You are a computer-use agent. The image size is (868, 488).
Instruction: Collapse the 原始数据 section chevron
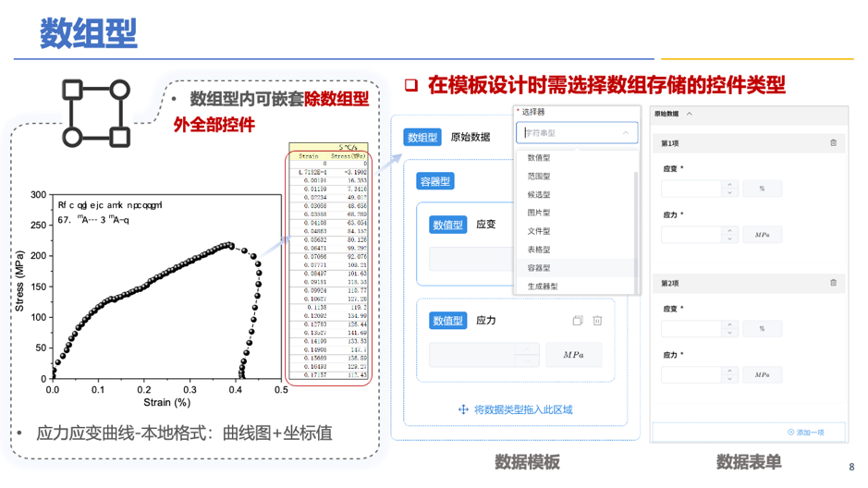pos(690,115)
